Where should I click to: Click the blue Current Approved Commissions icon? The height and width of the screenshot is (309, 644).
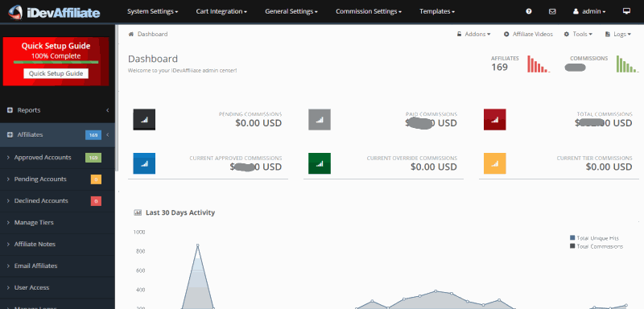tap(144, 163)
